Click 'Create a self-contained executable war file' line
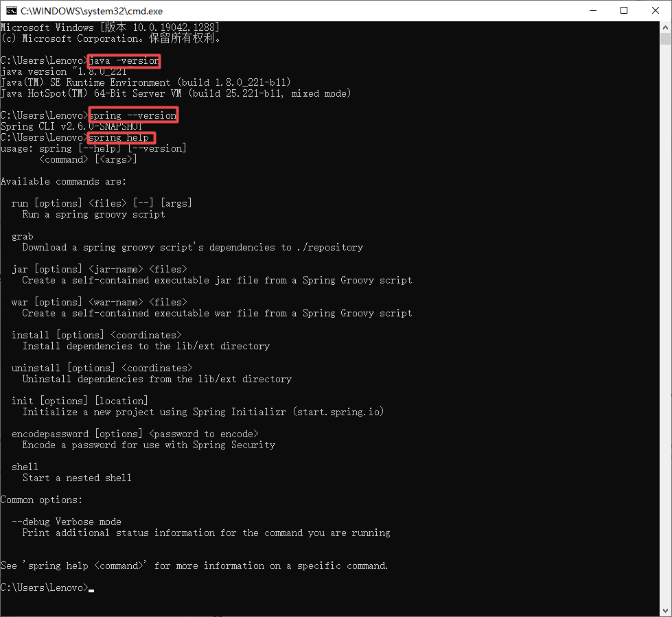 coord(218,313)
